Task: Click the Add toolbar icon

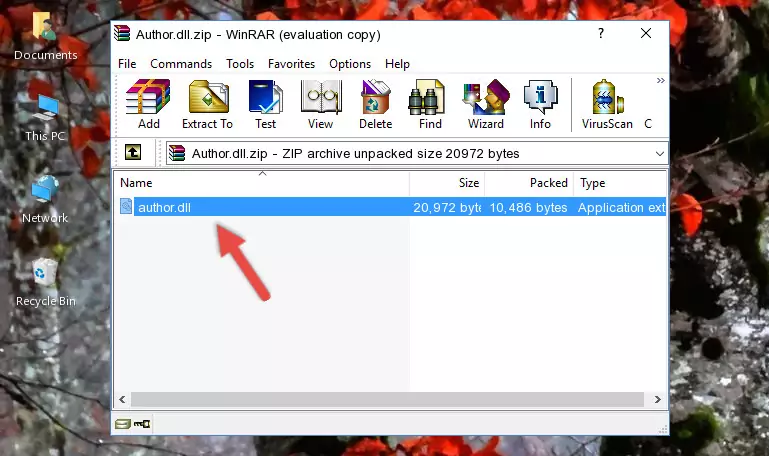Action: point(148,104)
